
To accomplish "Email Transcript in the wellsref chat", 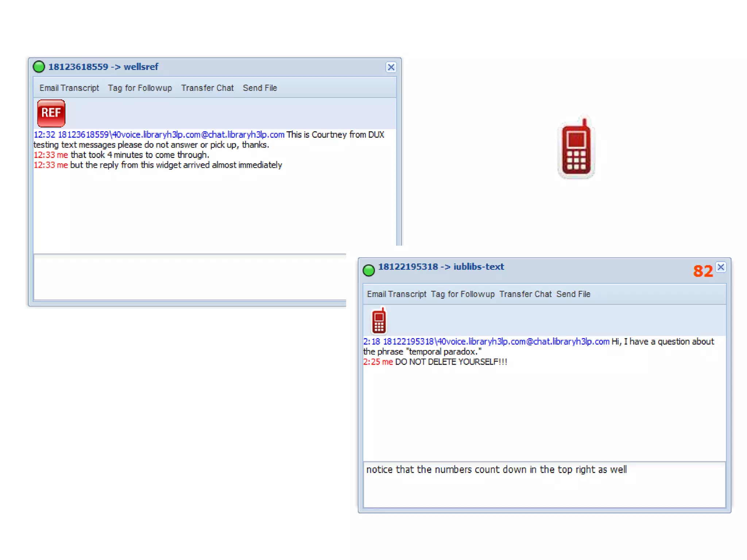I will click(69, 88).
